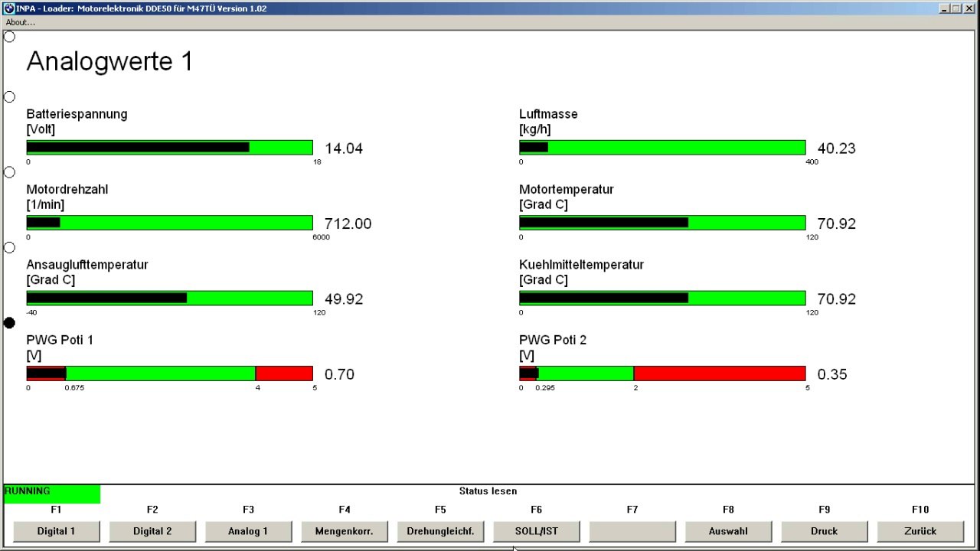Click the Kuehlmitteltemperatur bar

662,298
